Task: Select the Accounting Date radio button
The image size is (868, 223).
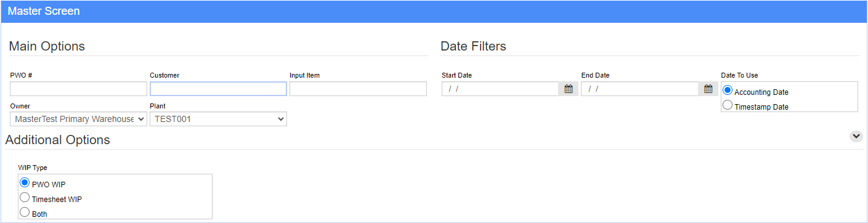Action: pos(728,91)
